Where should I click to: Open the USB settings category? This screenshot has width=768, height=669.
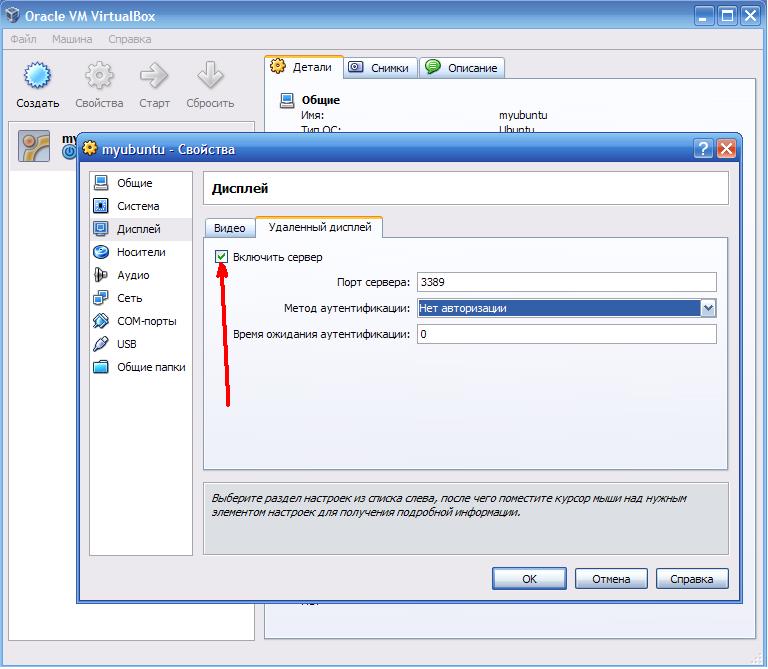point(141,344)
